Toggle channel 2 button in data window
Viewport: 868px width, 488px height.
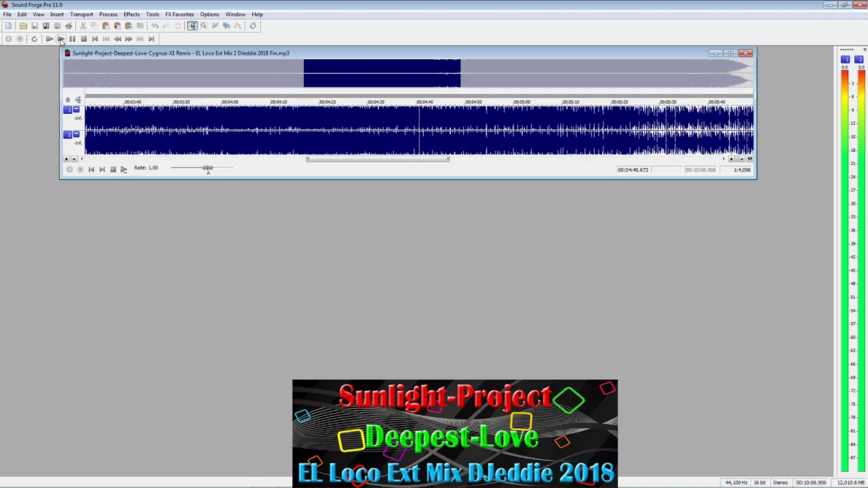click(x=68, y=134)
